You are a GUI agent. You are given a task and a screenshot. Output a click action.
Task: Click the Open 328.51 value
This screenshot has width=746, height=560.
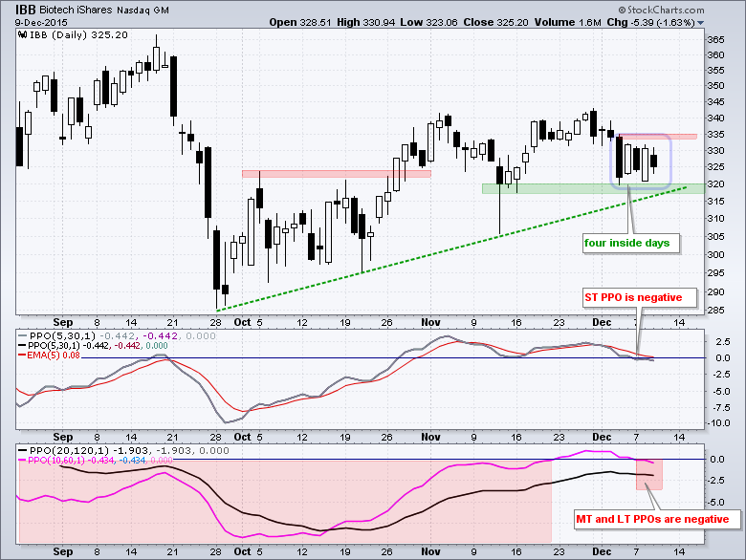pyautogui.click(x=300, y=22)
